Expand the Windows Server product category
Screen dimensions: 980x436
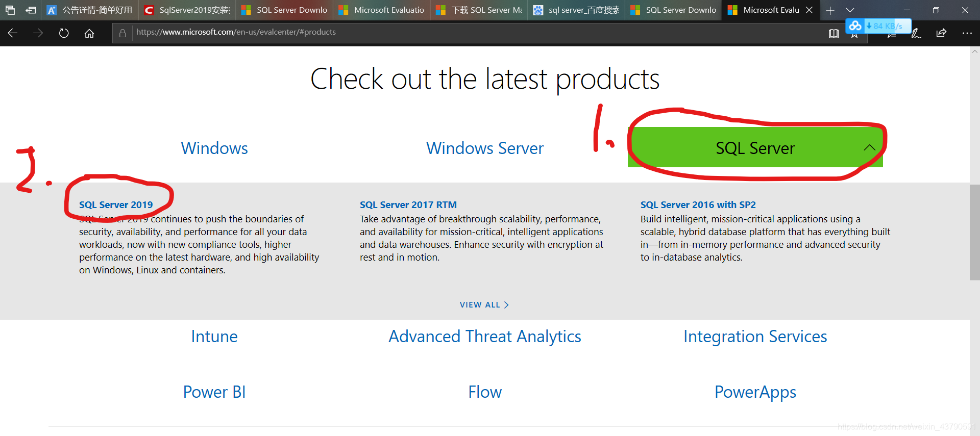pos(485,148)
